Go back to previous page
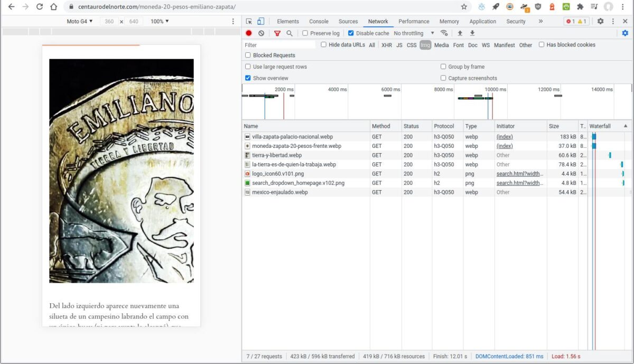Screen dimensions: 634x364 pos(11,7)
